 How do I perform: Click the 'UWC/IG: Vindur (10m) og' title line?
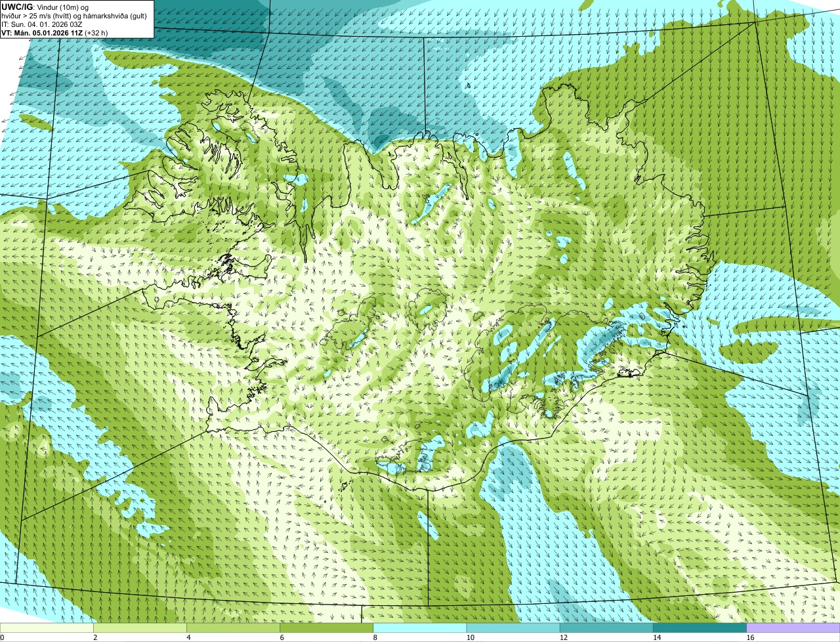45,7
